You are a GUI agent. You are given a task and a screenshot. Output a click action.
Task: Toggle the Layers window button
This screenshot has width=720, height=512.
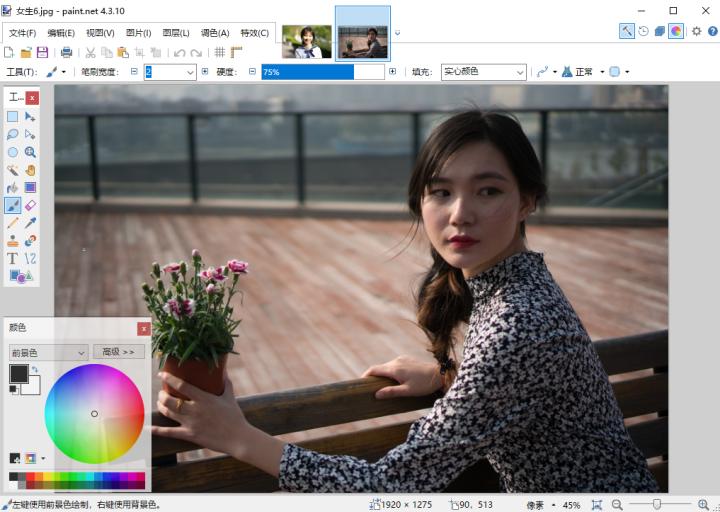coord(659,31)
